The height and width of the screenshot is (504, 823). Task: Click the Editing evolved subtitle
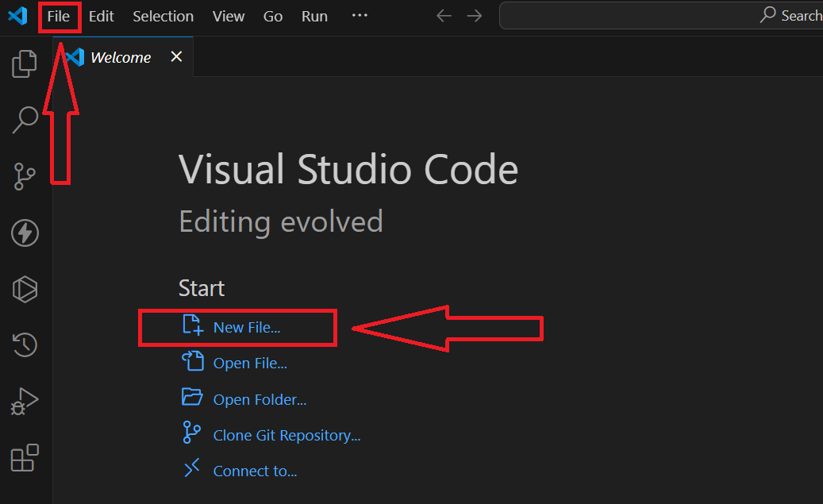click(x=281, y=221)
